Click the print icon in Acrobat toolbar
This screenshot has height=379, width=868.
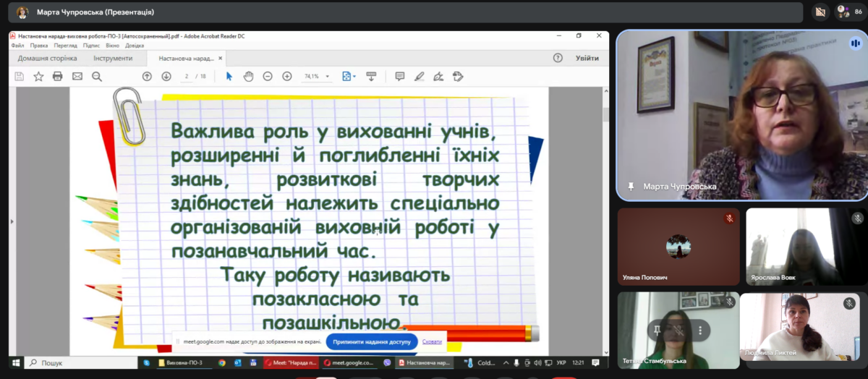coord(58,77)
